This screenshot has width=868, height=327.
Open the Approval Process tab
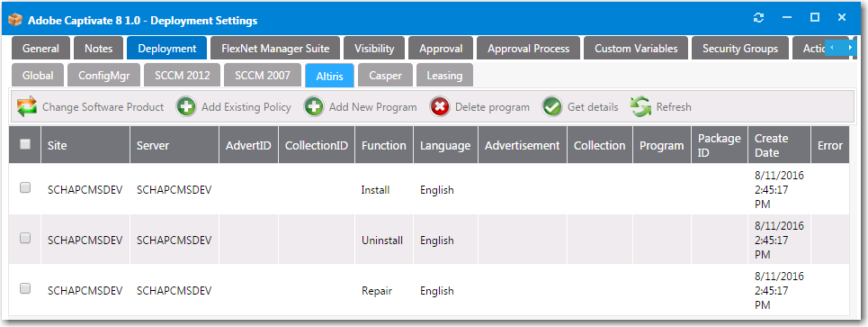[528, 49]
